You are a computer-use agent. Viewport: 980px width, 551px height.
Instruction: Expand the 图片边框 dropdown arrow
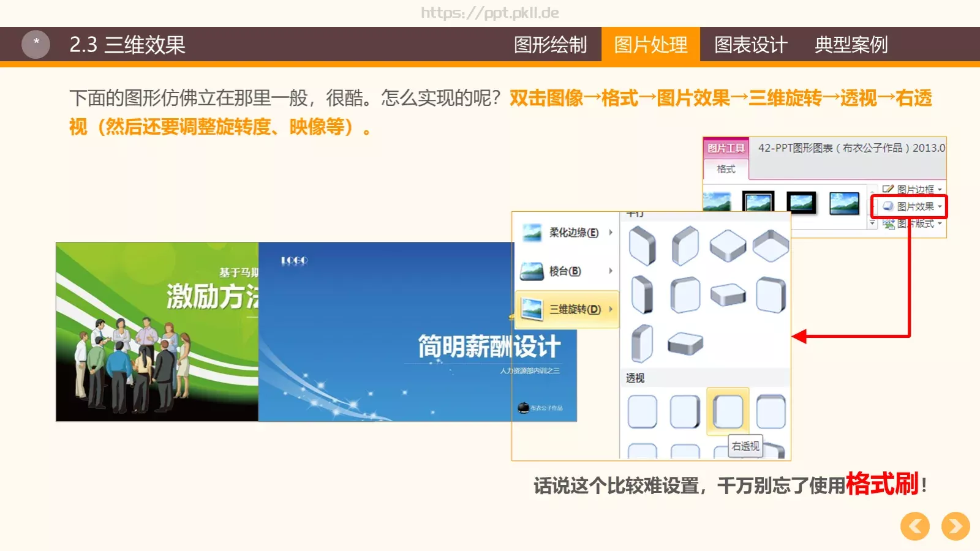pyautogui.click(x=940, y=190)
